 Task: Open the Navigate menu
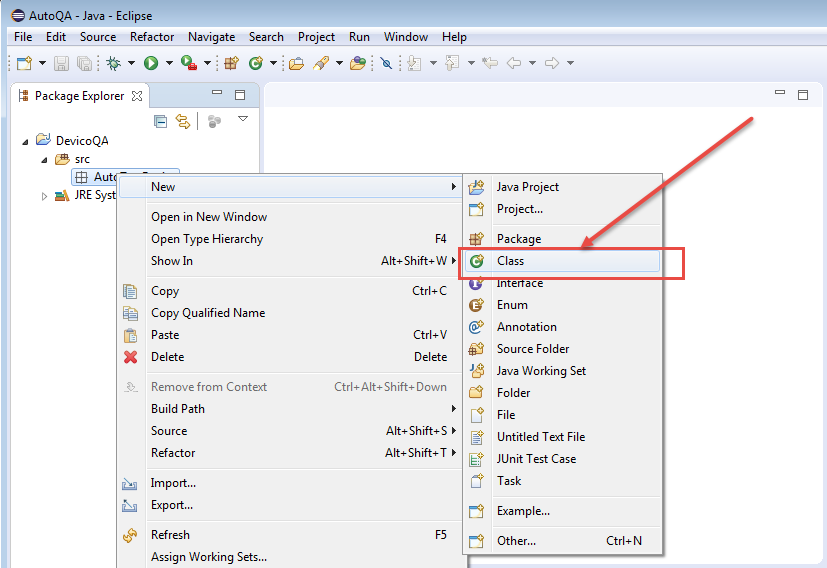(211, 37)
